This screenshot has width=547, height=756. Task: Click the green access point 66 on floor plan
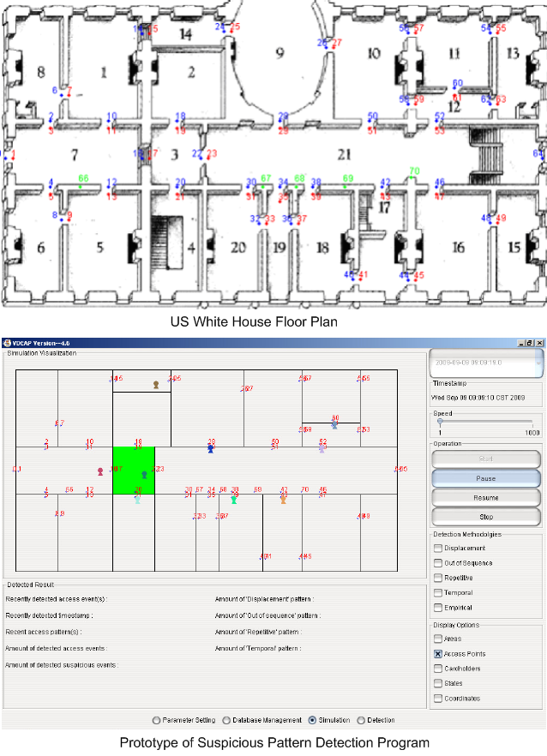(x=80, y=187)
